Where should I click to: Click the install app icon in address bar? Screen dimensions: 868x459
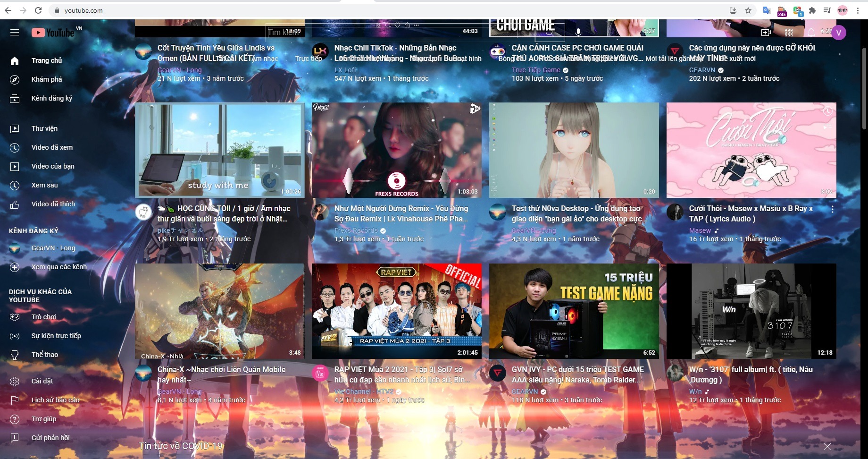pyautogui.click(x=733, y=10)
